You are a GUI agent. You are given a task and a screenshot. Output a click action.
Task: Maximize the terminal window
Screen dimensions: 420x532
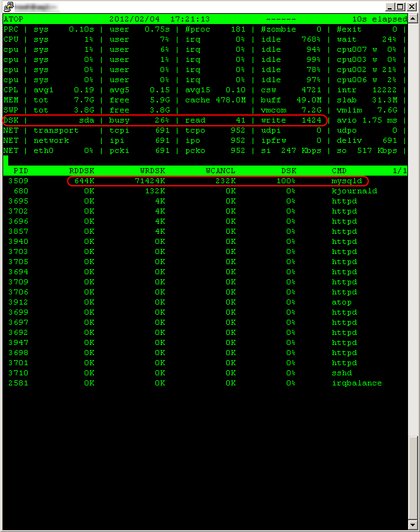[x=401, y=7]
